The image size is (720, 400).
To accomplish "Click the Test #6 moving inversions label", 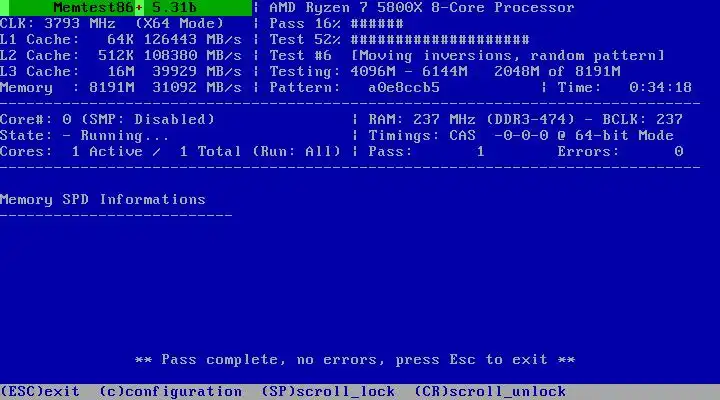I will pyautogui.click(x=467, y=56).
